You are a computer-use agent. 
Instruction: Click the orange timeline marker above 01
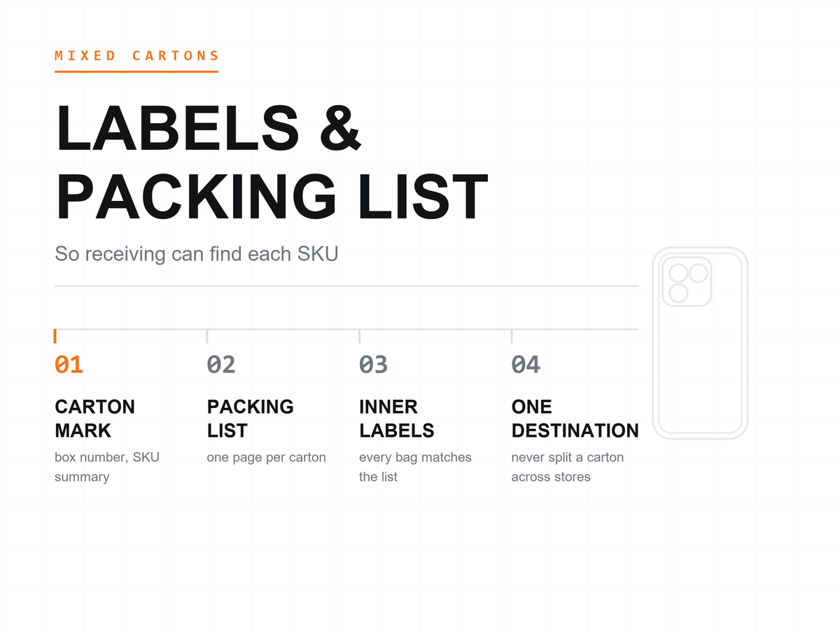(55, 336)
